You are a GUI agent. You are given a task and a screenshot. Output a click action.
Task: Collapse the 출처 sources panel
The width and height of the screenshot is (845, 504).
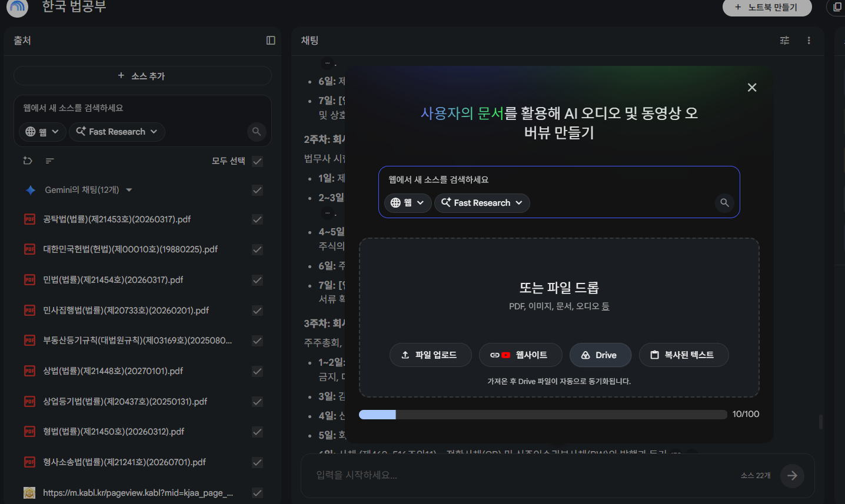[271, 41]
